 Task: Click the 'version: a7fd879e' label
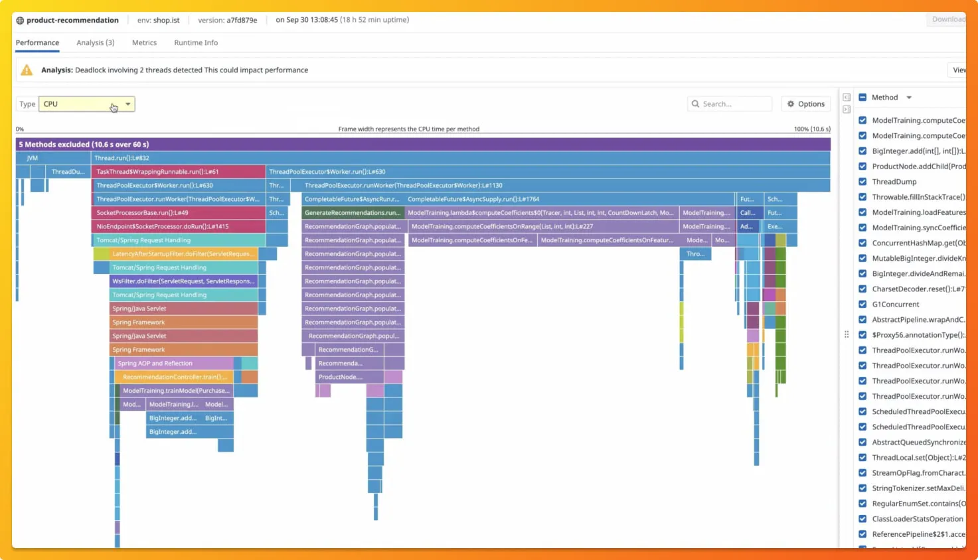point(228,20)
